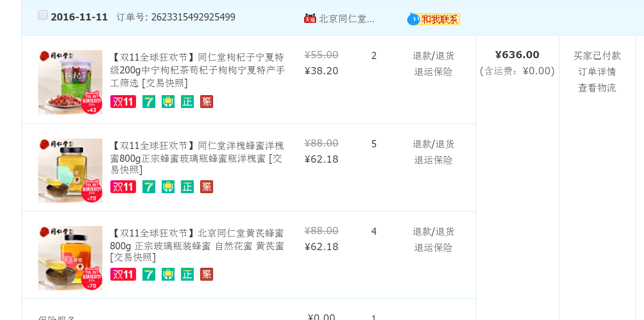Click the Tmall cat icon by store name
This screenshot has width=644, height=320.
pos(310,18)
